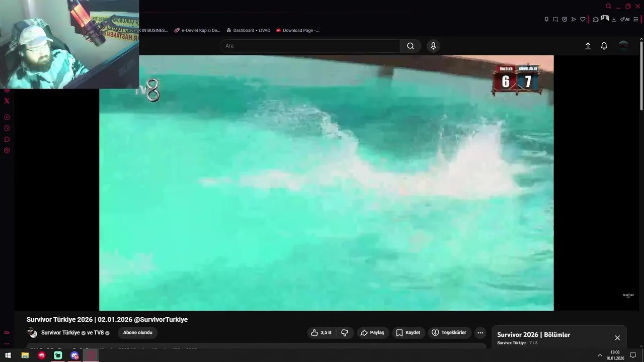
Task: Open Discord from the taskbar
Action: (x=74, y=355)
